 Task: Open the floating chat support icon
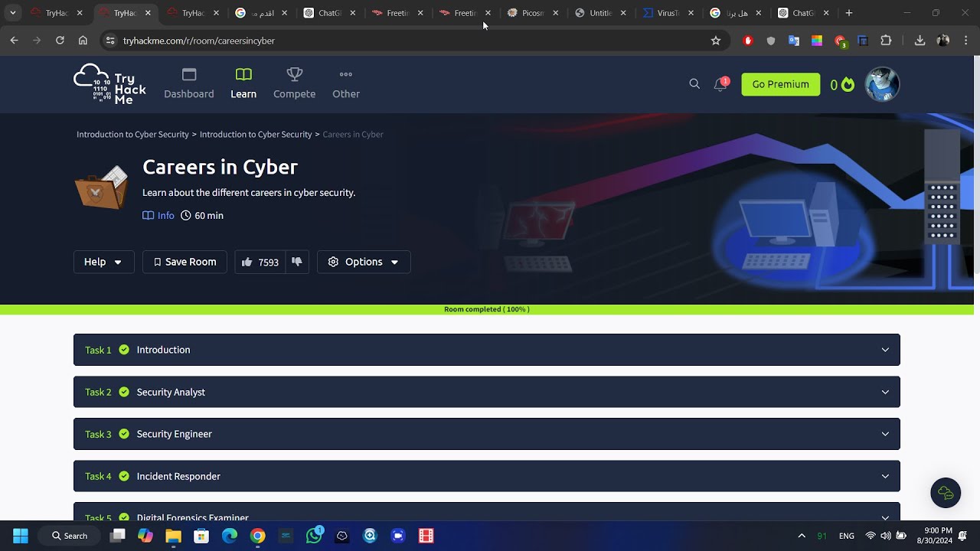(x=946, y=493)
